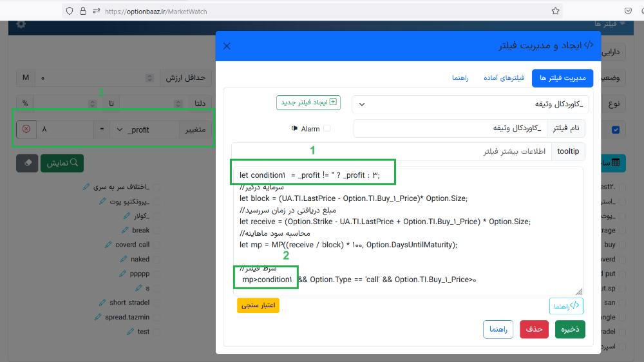This screenshot has height=362, width=644.
Task: Edit the 'spread.tazmin' filter pencil icon
Action: point(98,317)
